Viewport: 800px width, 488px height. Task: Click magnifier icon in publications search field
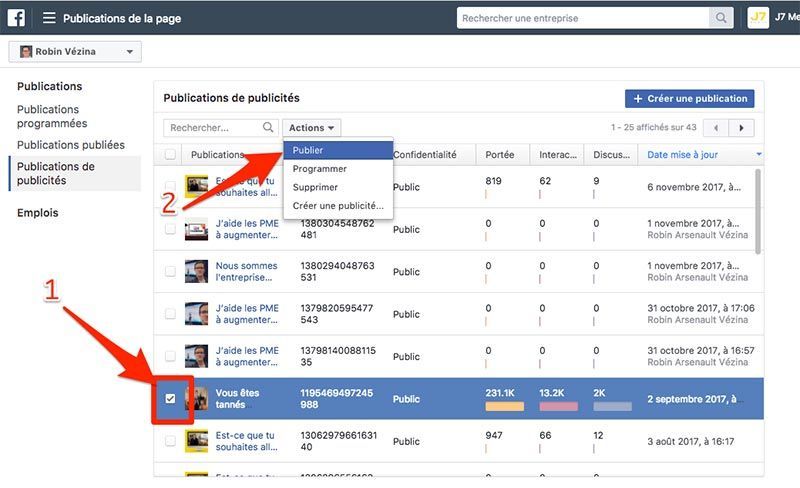tap(268, 128)
